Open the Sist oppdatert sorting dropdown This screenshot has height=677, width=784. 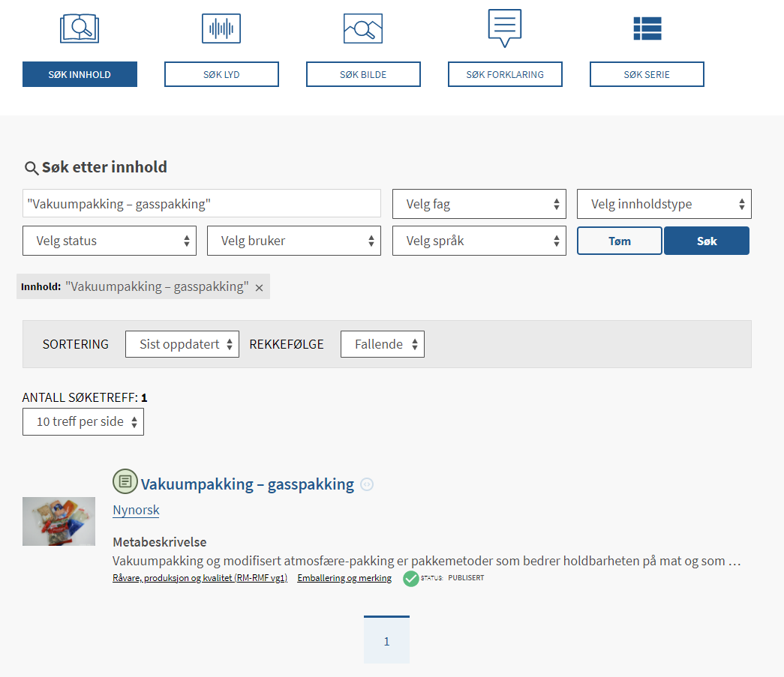182,344
